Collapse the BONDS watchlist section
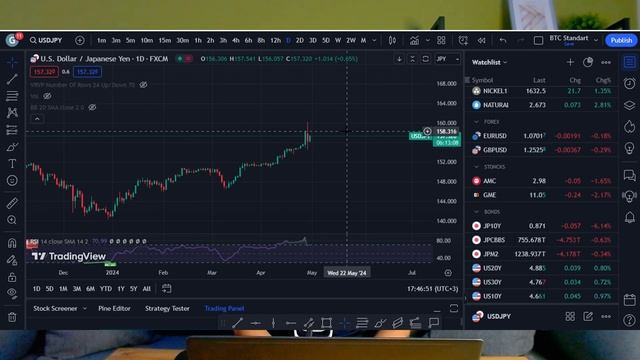 [476, 212]
